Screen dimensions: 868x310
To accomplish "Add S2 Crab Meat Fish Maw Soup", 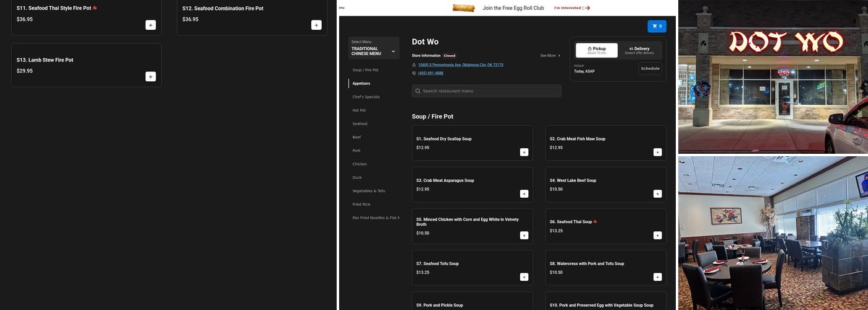I will (657, 152).
